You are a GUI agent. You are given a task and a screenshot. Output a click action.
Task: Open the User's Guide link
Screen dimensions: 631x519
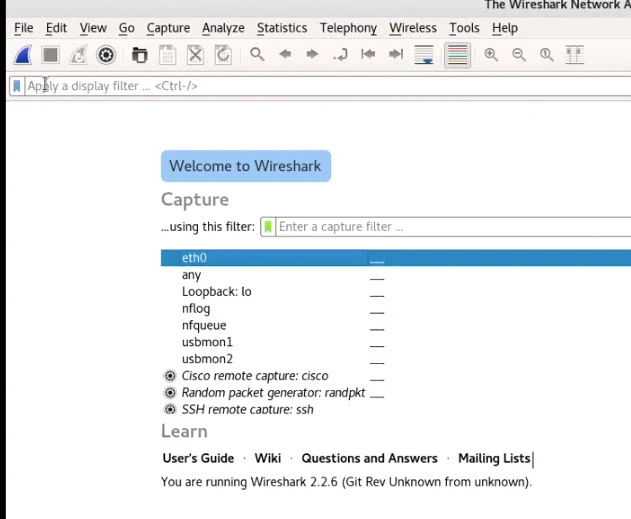pyautogui.click(x=198, y=458)
